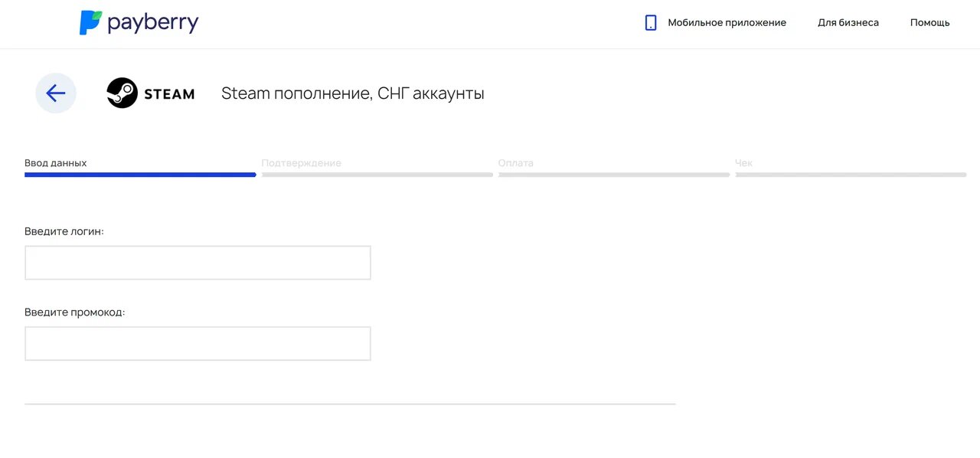The height and width of the screenshot is (458, 980).
Task: Go back using the blue arrow button
Action: 56,93
